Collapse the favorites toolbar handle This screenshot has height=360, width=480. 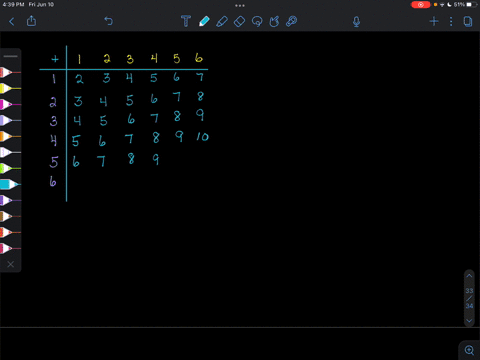click(x=11, y=56)
